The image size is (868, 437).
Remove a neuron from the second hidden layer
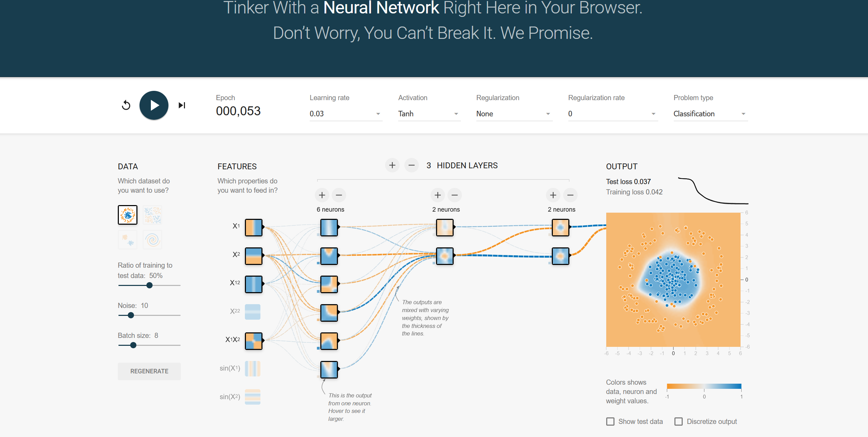(x=455, y=195)
